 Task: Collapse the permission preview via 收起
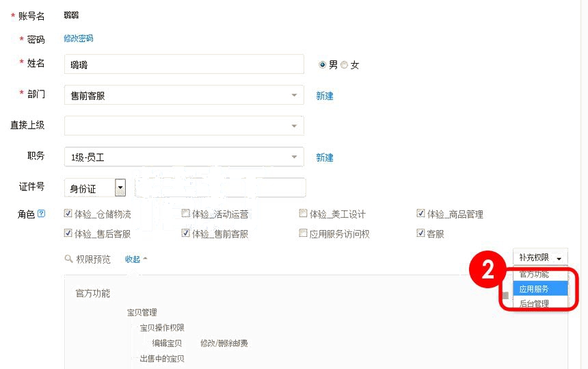tap(136, 259)
